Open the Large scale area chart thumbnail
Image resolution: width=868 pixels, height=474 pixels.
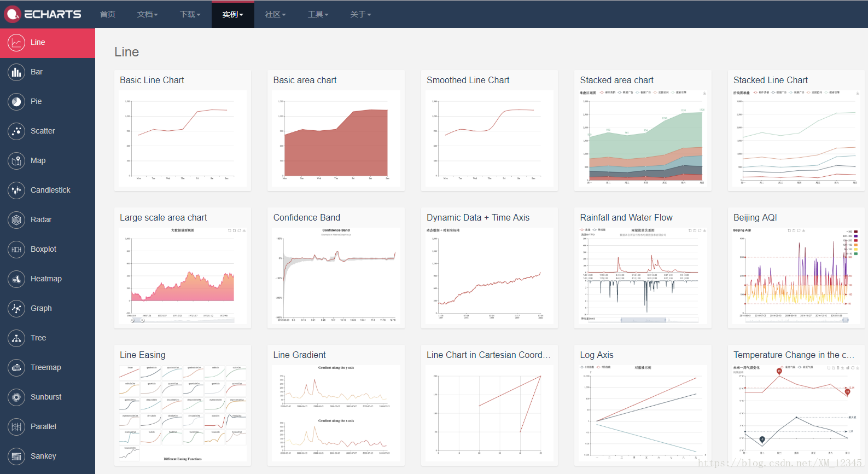[x=183, y=276]
